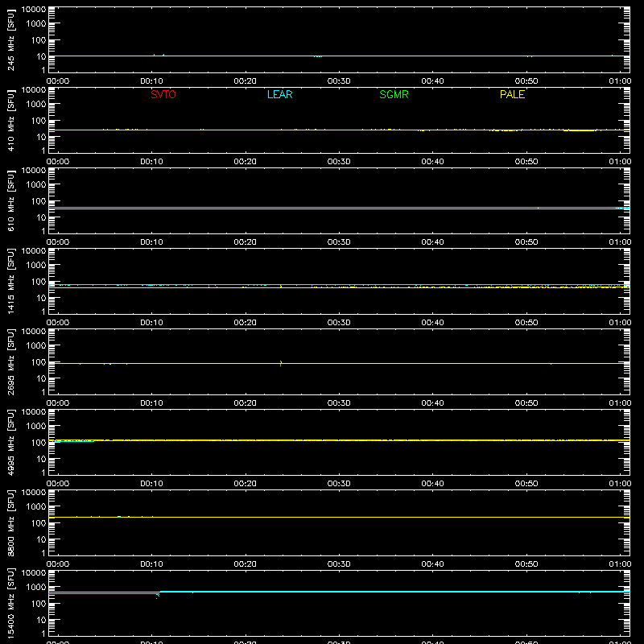
Task: Select the 15400 MHz [SFU] axis title
Action: pyautogui.click(x=10, y=603)
